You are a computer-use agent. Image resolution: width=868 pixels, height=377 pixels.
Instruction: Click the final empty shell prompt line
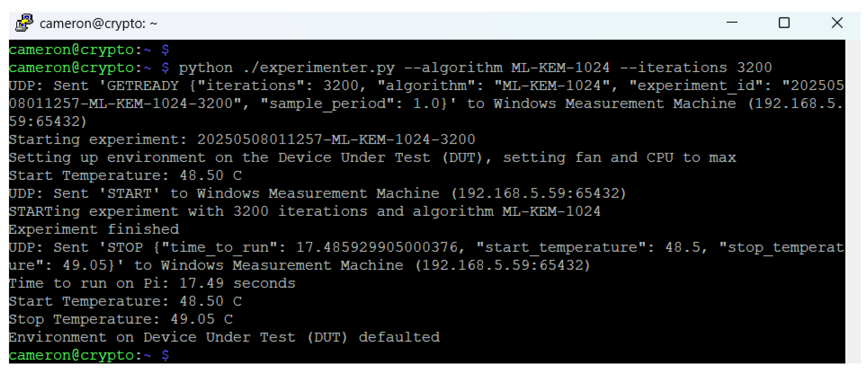click(88, 355)
